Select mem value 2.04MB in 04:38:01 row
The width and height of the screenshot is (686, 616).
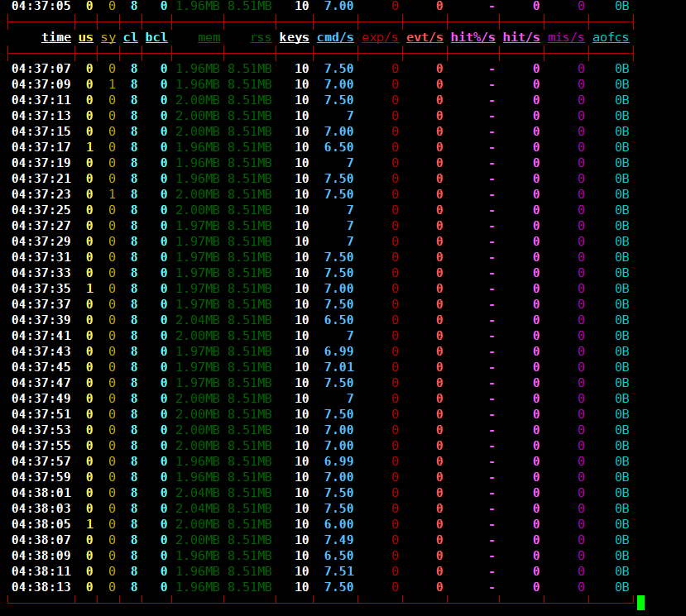click(198, 493)
